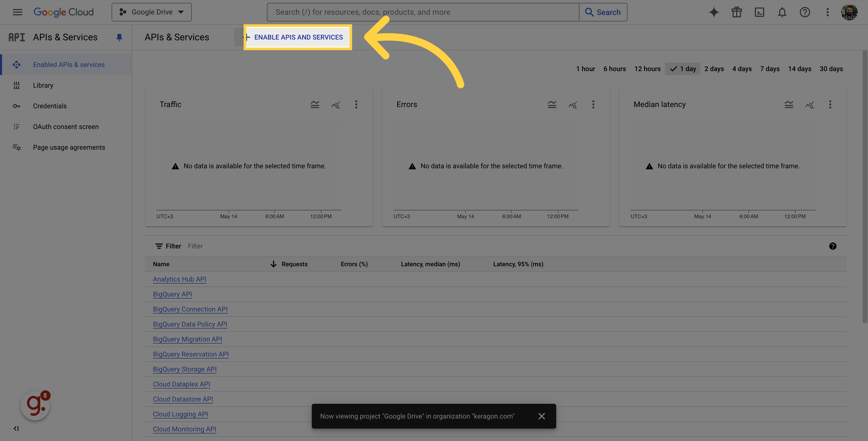Select the 30 days time range

tap(831, 69)
